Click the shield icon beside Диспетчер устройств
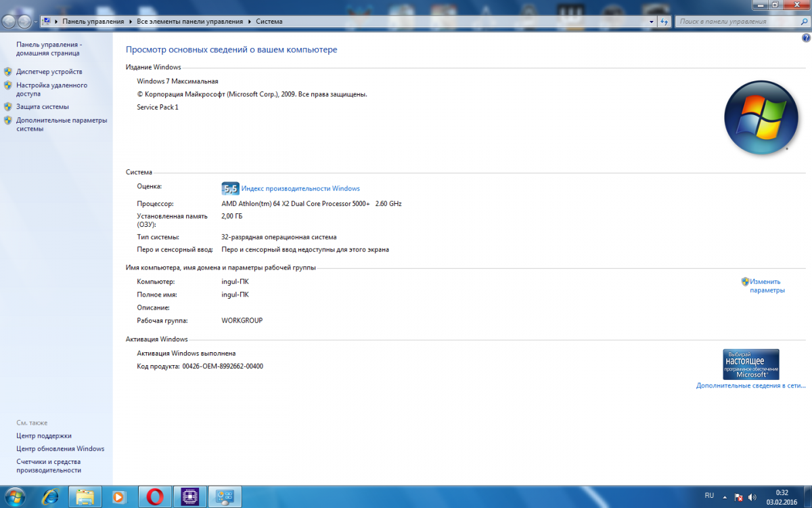 tap(8, 71)
